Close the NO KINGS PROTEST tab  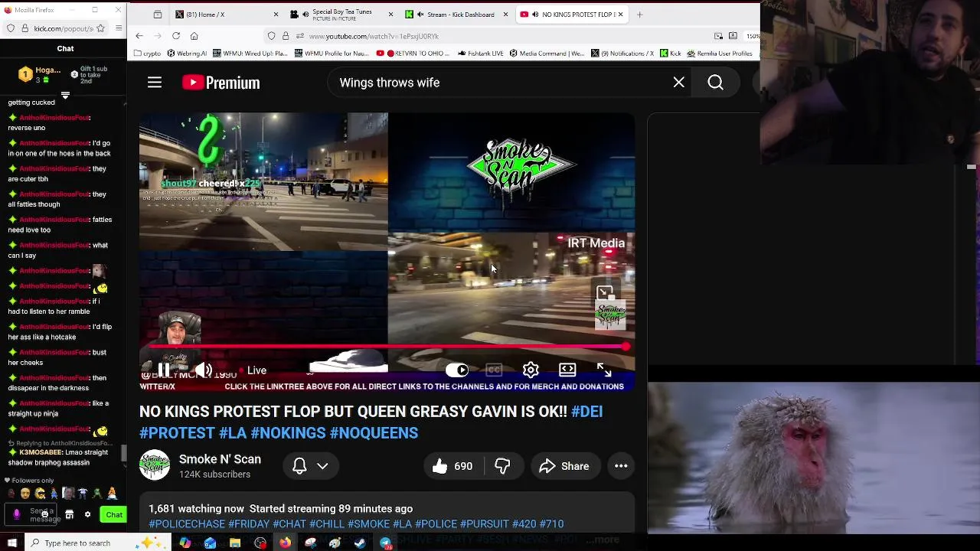pyautogui.click(x=621, y=15)
